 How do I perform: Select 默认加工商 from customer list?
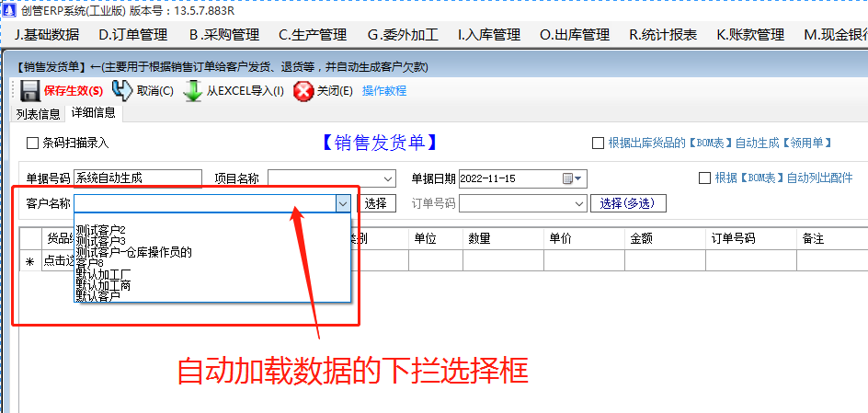point(212,286)
